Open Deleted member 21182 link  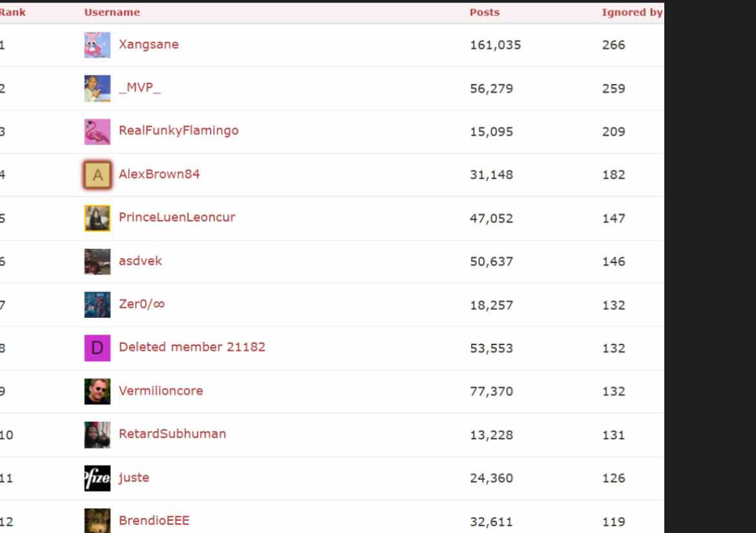click(192, 347)
